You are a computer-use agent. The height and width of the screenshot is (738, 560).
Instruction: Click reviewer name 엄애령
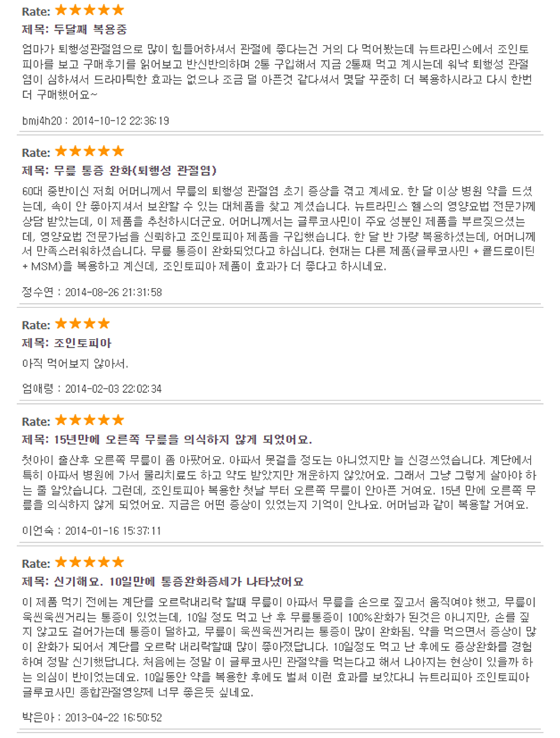38,389
